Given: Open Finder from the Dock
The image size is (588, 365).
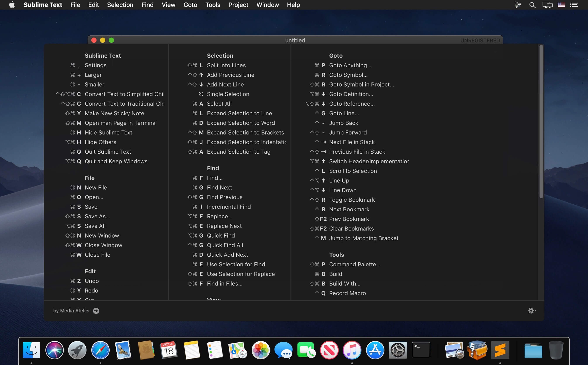Looking at the screenshot, I should point(31,350).
